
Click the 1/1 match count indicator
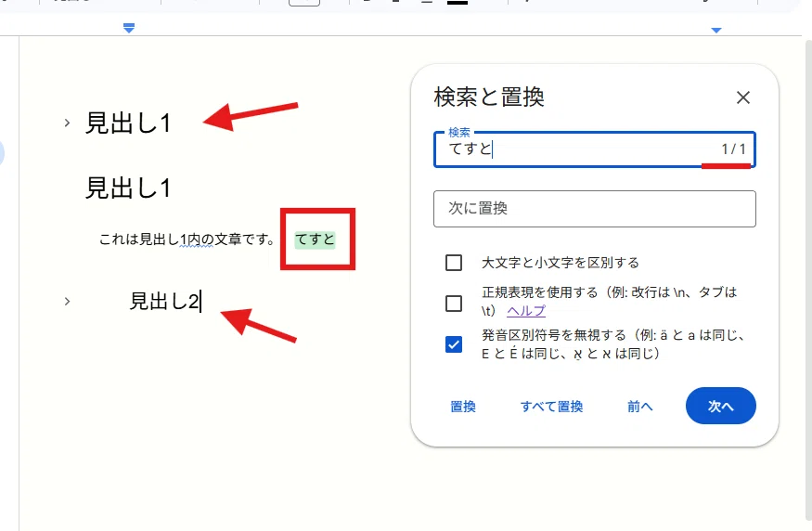coord(733,149)
